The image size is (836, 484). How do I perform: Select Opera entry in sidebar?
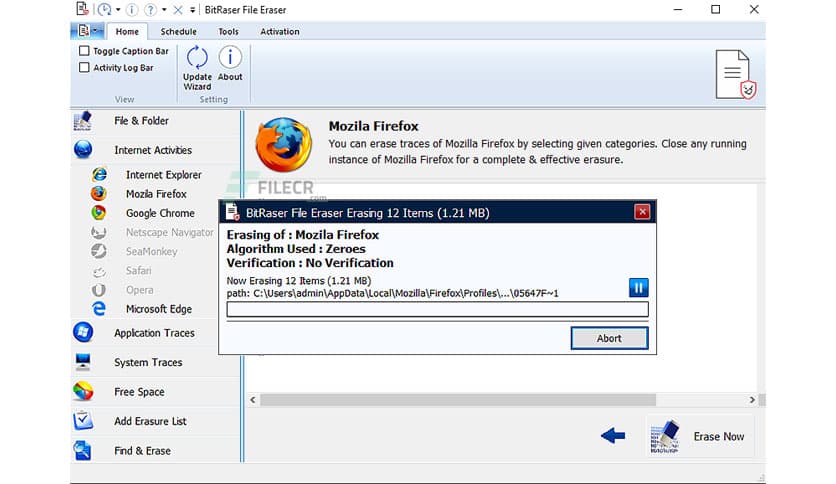pyautogui.click(x=140, y=290)
